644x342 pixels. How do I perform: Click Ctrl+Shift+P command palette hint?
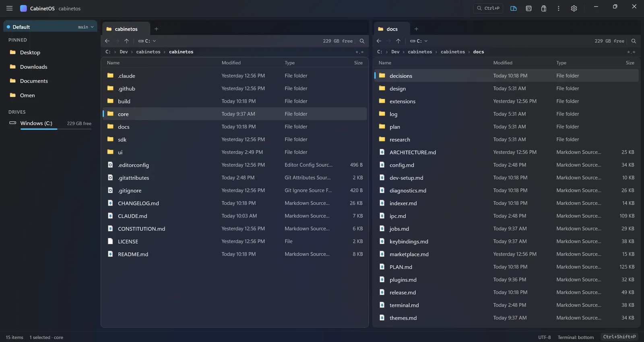point(619,337)
